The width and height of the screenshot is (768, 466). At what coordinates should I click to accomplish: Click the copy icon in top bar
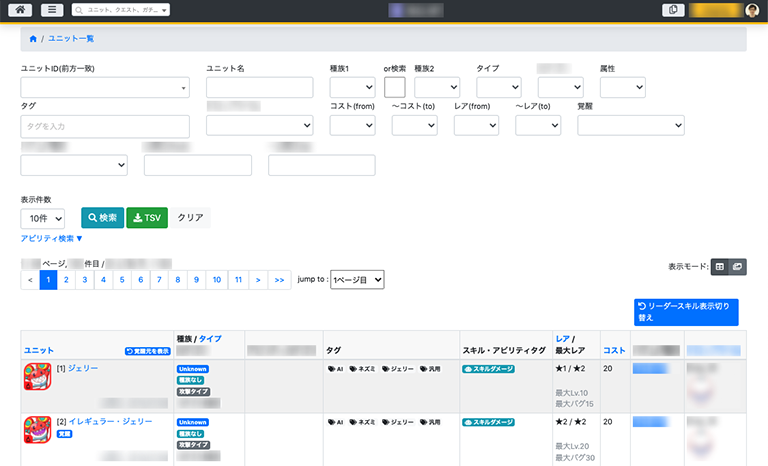(x=673, y=10)
